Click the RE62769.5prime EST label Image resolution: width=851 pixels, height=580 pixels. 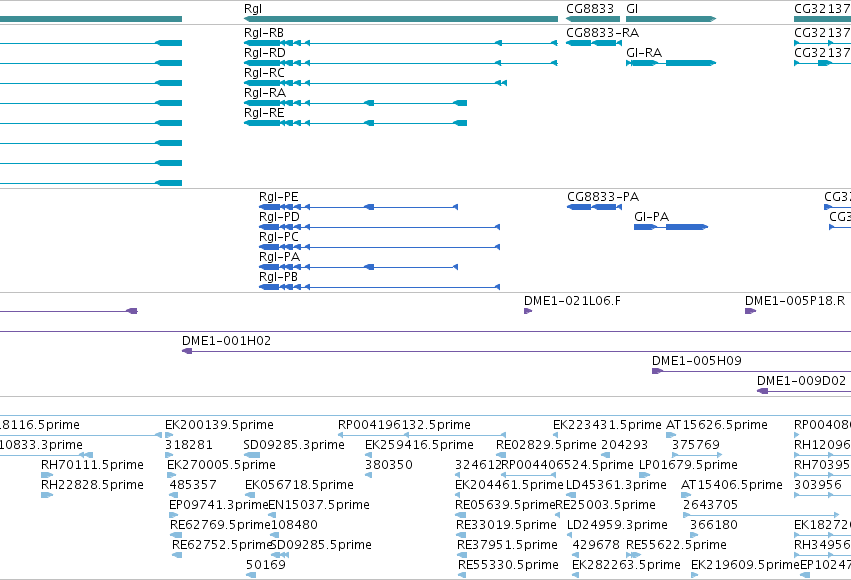[x=220, y=525]
